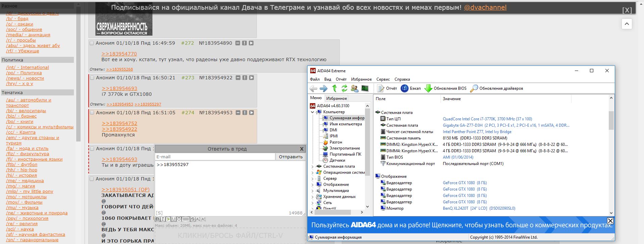Click the E-mail input field

[x=215, y=157]
